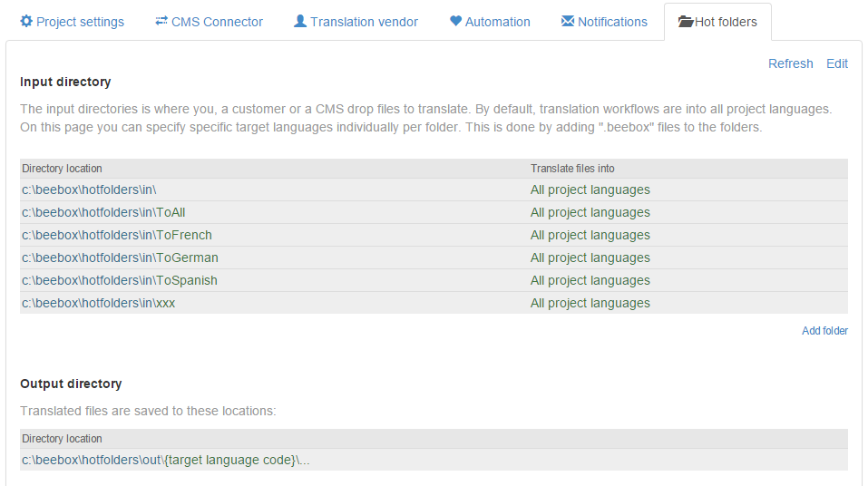
Task: Click the arrows icon on CMS Connector tab
Action: 161,21
